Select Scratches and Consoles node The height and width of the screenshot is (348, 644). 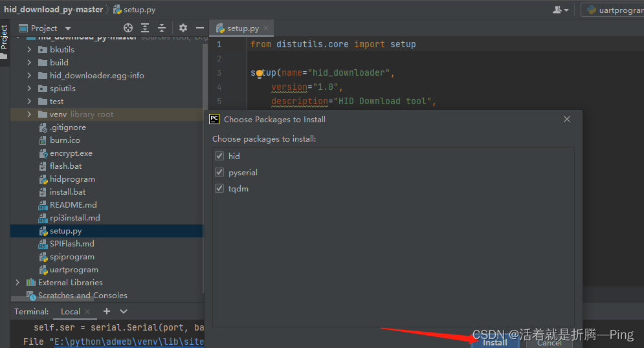[x=83, y=296]
